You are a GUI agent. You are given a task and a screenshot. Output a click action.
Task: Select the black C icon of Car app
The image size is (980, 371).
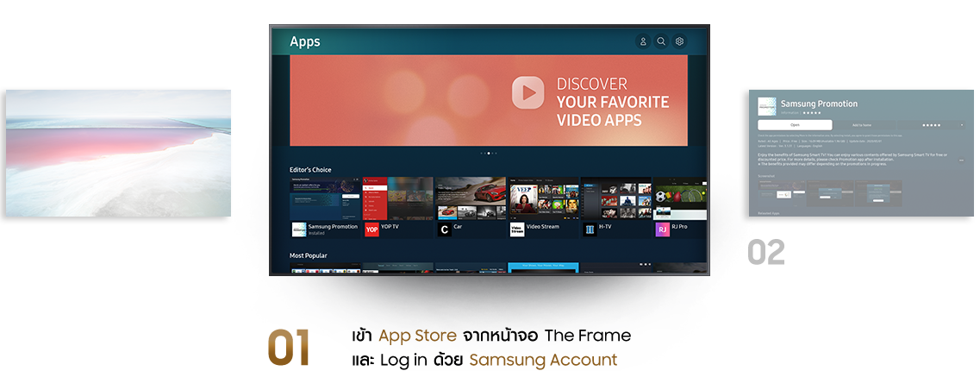pyautogui.click(x=445, y=230)
